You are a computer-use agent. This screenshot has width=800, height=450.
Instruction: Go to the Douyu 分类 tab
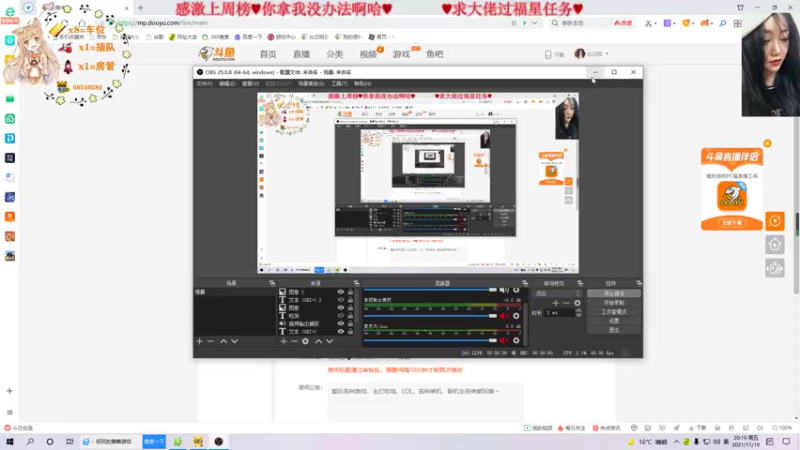pyautogui.click(x=335, y=54)
